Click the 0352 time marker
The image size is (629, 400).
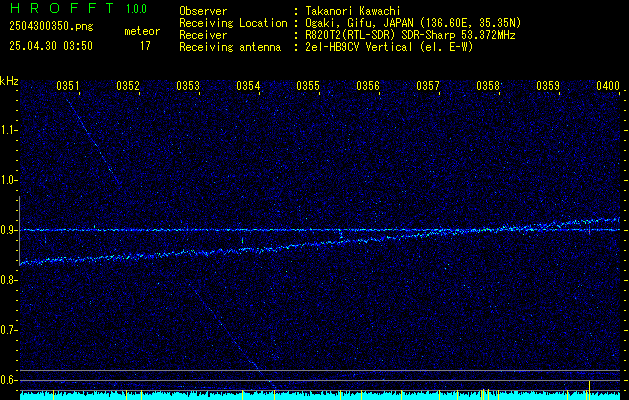[x=128, y=85]
